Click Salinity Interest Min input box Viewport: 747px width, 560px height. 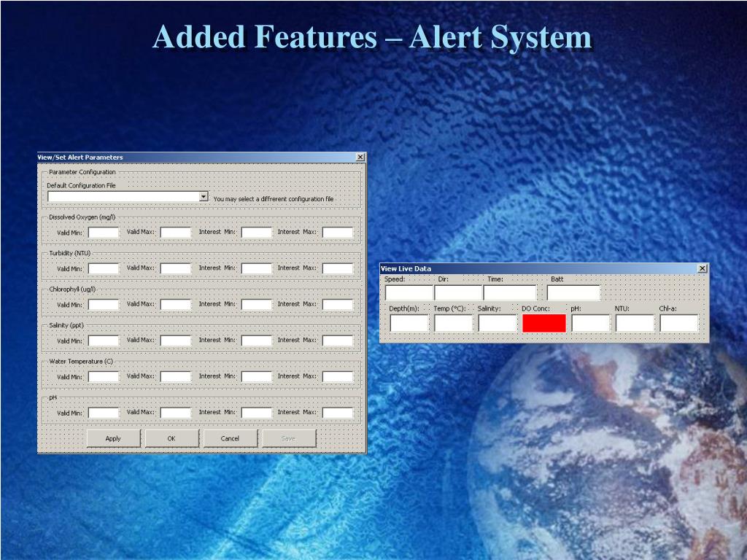(256, 341)
